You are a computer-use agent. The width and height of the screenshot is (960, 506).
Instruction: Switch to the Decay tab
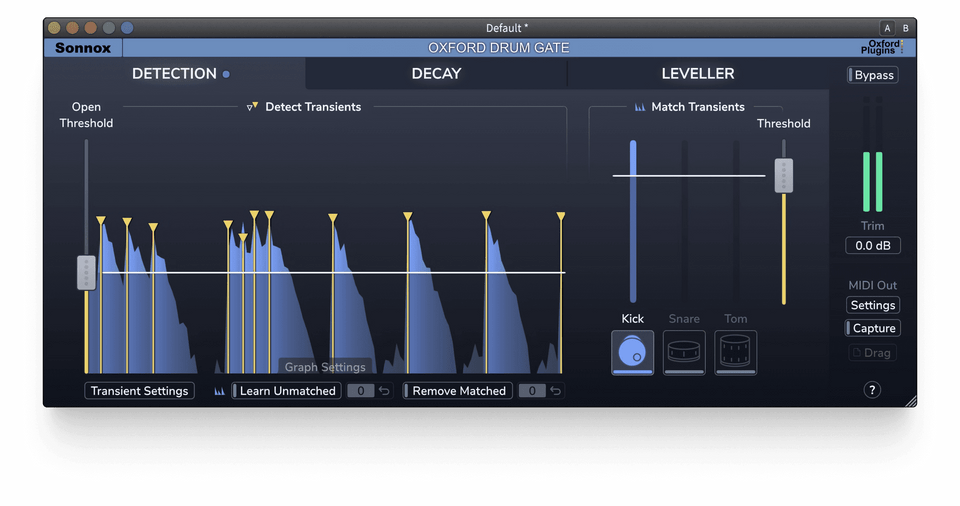pyautogui.click(x=436, y=74)
